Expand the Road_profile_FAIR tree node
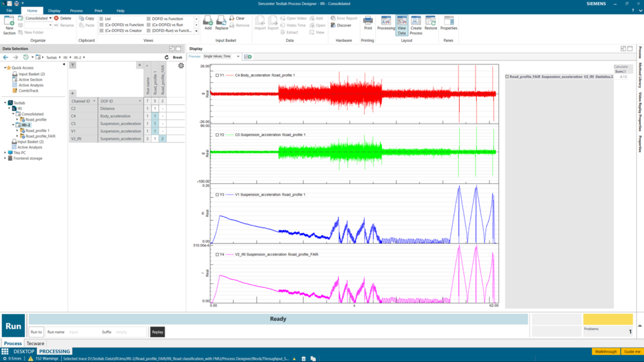644x362 pixels. coord(17,136)
